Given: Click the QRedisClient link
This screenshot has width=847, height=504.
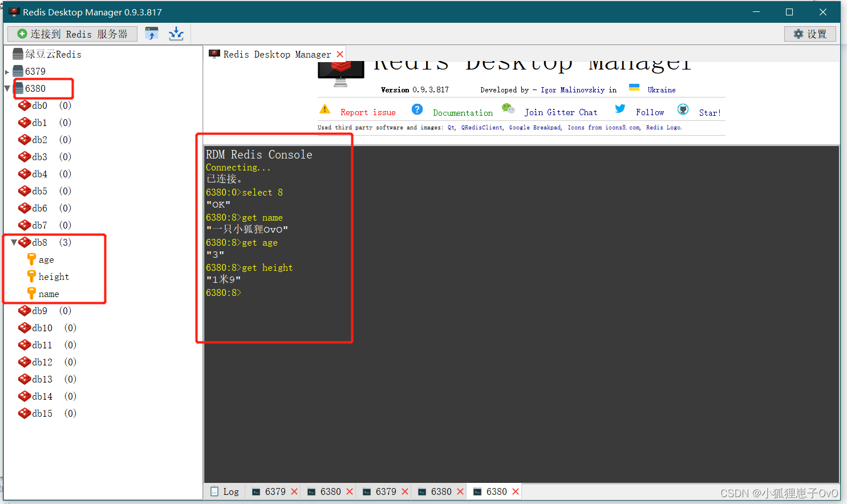Looking at the screenshot, I should pyautogui.click(x=482, y=128).
